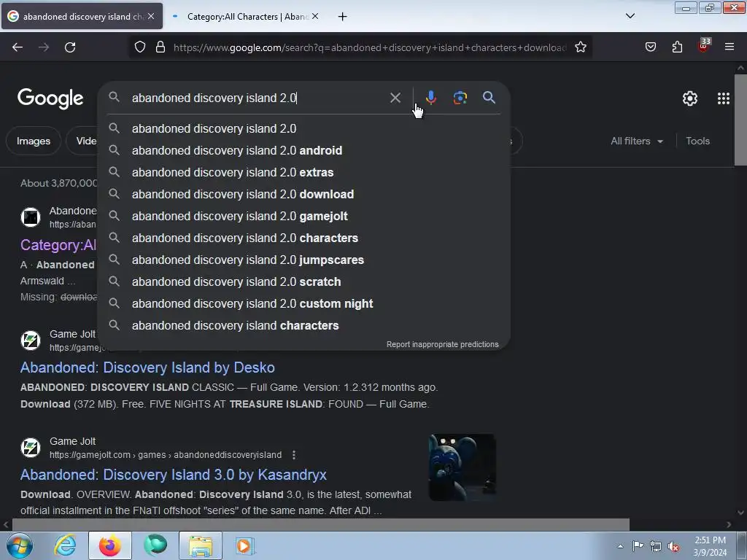Open the media player taskbar icon
This screenshot has height=560, width=747.
point(245,545)
